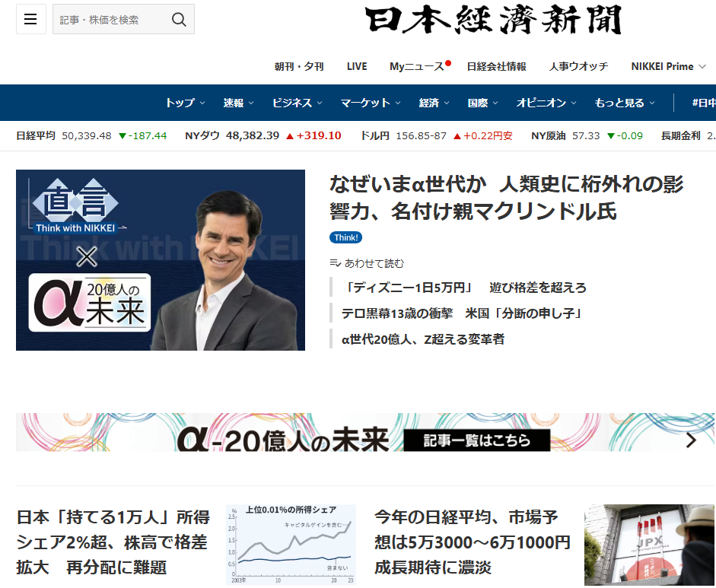
Task: Go to the 日本経済新聞 logo home
Action: [494, 20]
